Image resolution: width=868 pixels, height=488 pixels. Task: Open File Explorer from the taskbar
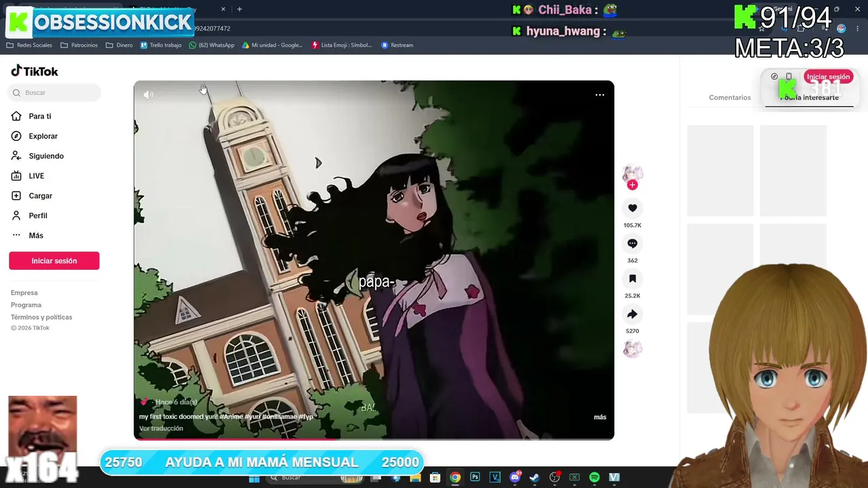click(x=415, y=478)
